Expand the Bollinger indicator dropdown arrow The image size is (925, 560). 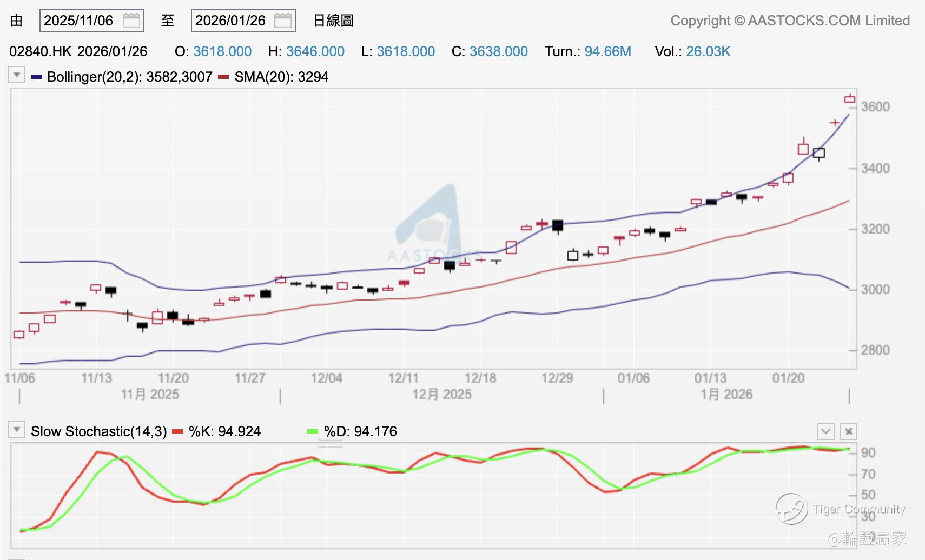(x=17, y=75)
